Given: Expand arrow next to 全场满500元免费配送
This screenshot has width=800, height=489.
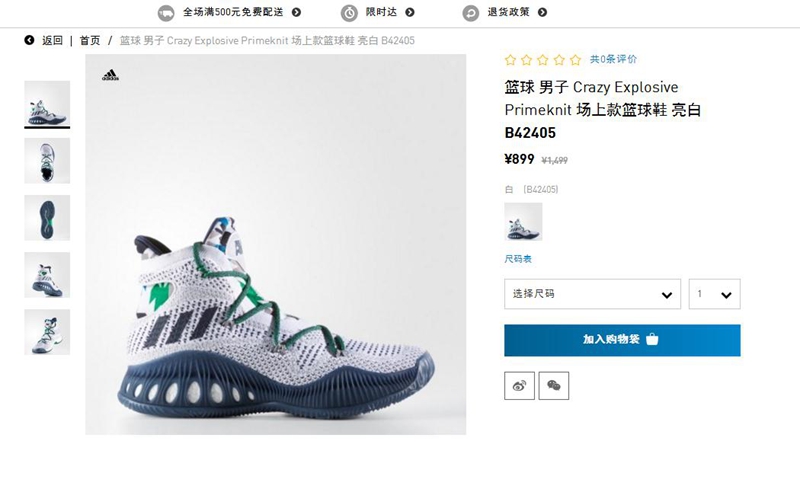Looking at the screenshot, I should click(296, 12).
